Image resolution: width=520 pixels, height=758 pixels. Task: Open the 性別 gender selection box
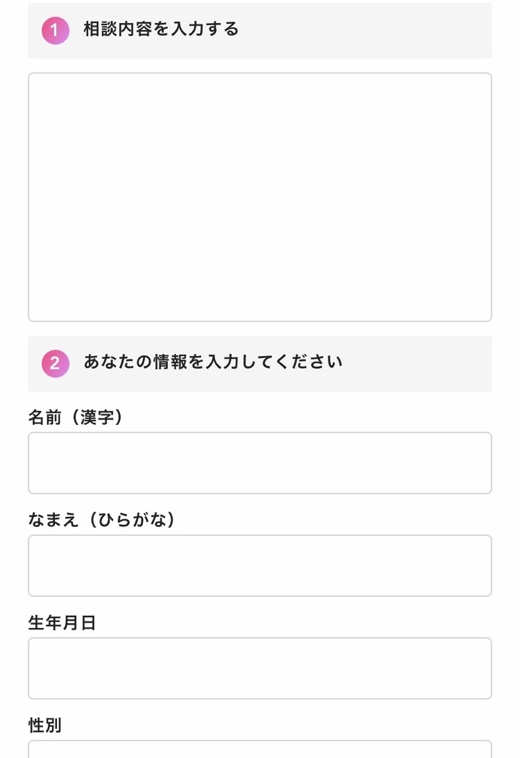pyautogui.click(x=260, y=749)
